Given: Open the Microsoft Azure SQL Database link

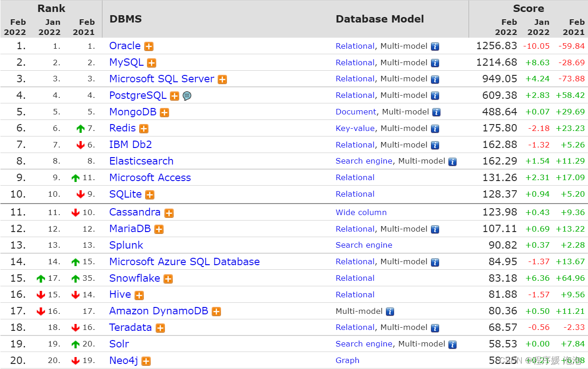Looking at the screenshot, I should [185, 262].
